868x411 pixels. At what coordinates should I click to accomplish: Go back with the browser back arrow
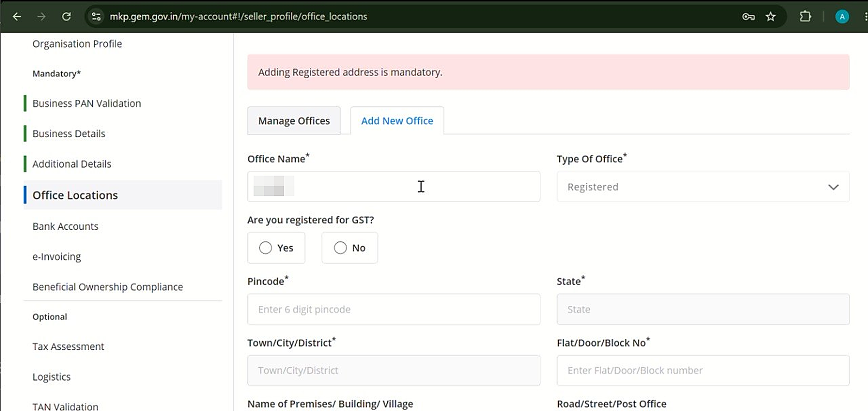17,16
